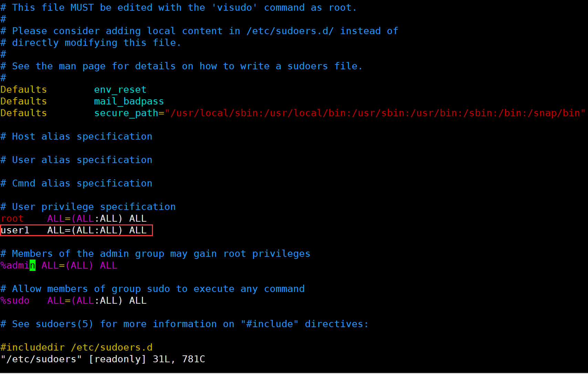Place cursor on %admin group entry
Viewport: 588px width, 374px height.
tap(59, 265)
